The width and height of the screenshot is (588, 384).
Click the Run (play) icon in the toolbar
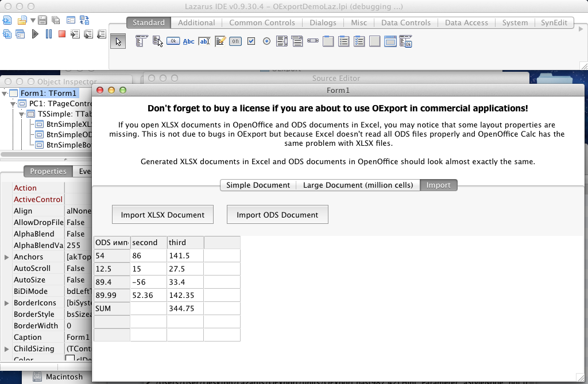coord(35,34)
